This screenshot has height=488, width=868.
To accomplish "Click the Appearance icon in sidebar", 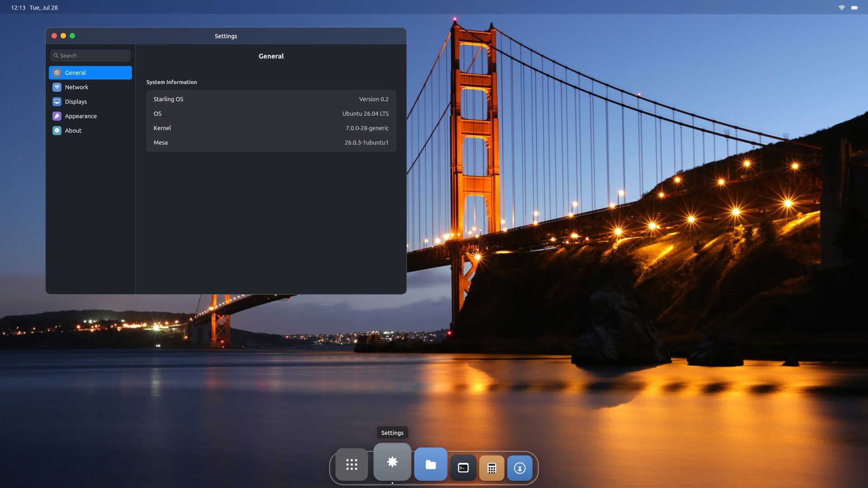I will 57,116.
